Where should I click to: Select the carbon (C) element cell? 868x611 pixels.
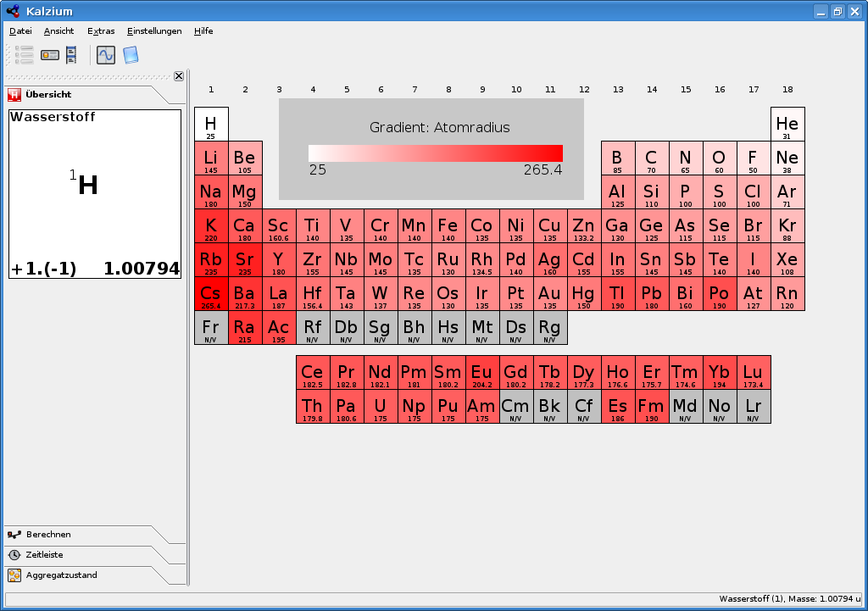652,158
